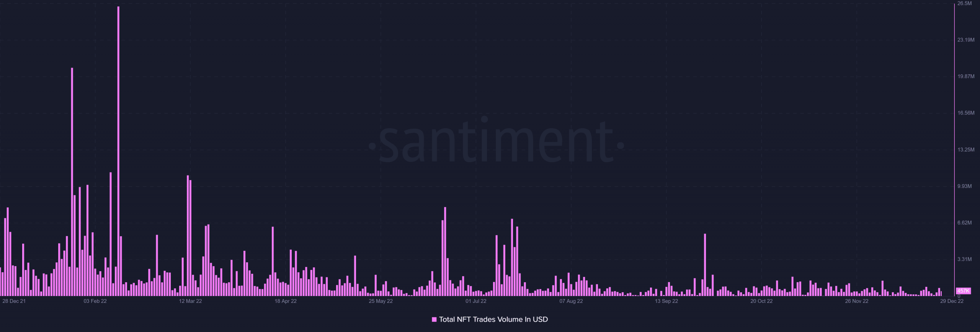The height and width of the screenshot is (332, 980).
Task: Click the 20 Oct 22 date label
Action: 761,301
